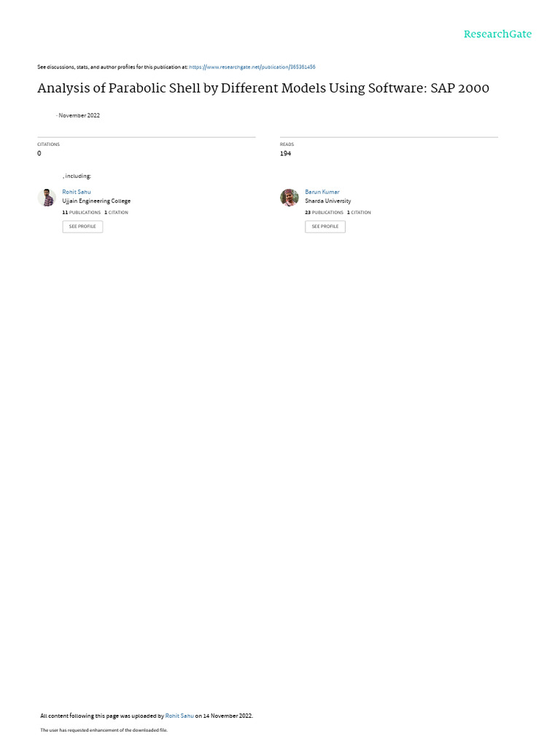Select Rohit Sahu's profile photo

point(47,197)
